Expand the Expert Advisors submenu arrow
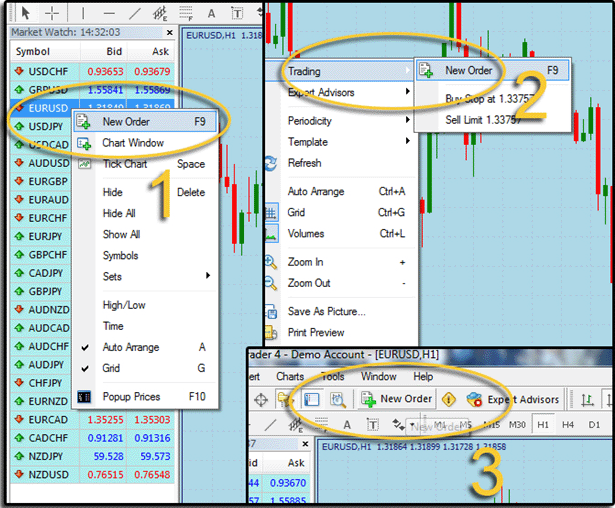Image resolution: width=615 pixels, height=508 pixels. [408, 92]
